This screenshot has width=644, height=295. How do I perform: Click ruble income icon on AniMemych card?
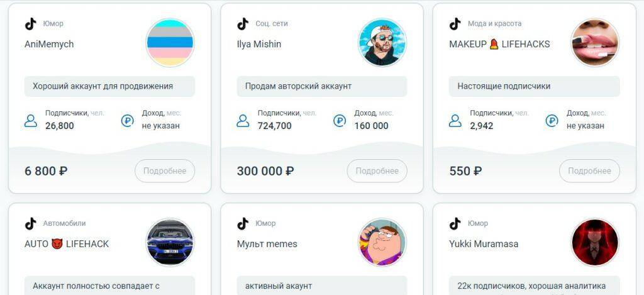(127, 121)
